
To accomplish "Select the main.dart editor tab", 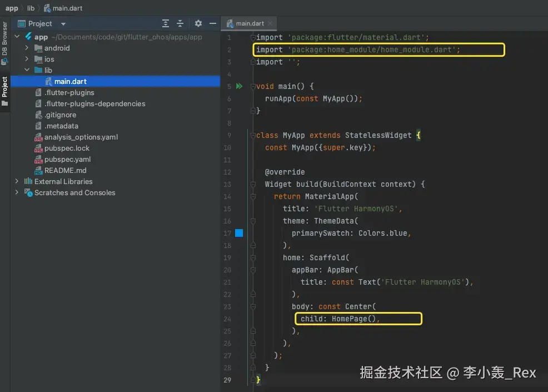I will tap(250, 23).
